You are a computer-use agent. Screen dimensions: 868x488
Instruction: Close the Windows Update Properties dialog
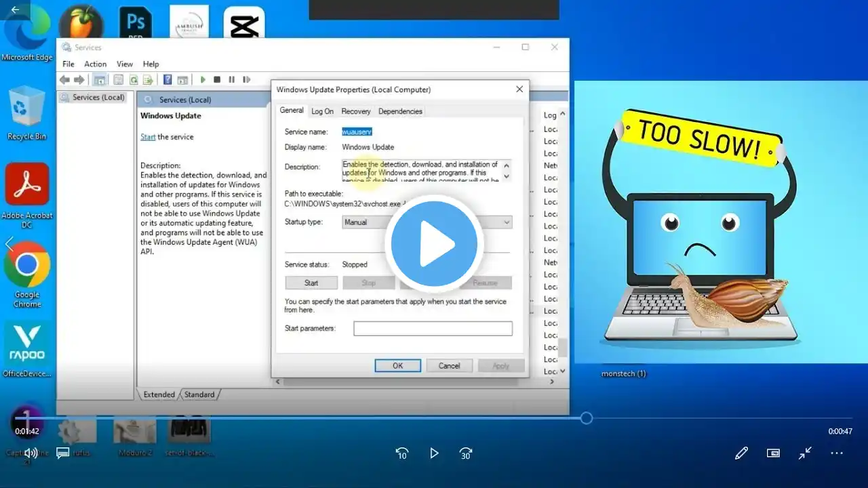coord(519,89)
